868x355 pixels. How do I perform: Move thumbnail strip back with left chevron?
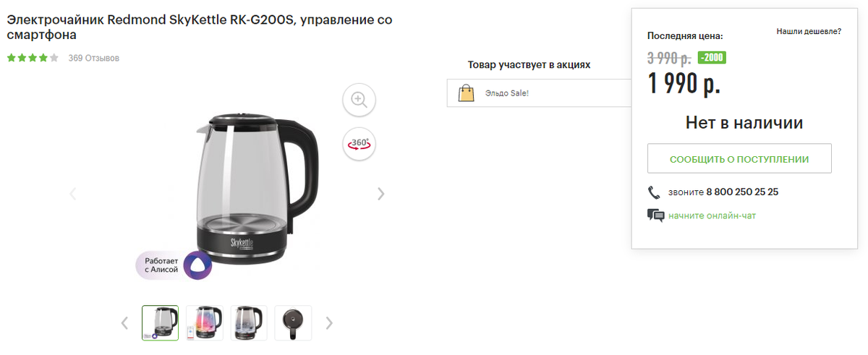124,322
